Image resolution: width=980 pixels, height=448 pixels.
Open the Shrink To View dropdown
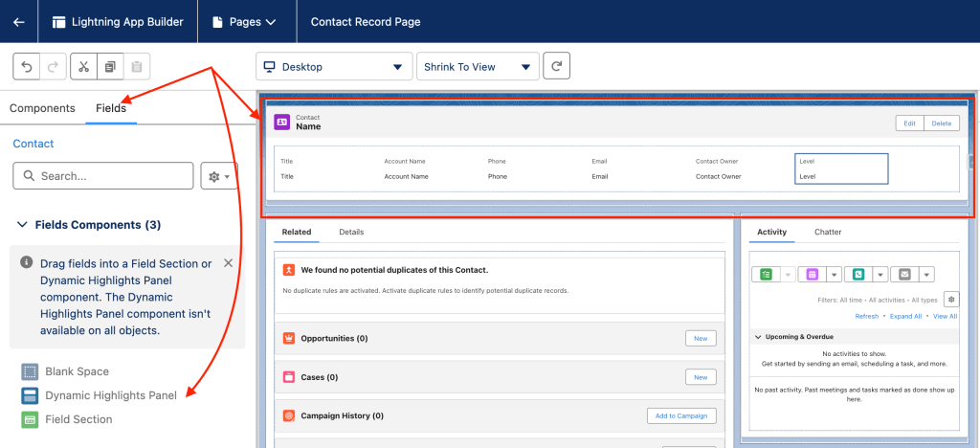477,67
